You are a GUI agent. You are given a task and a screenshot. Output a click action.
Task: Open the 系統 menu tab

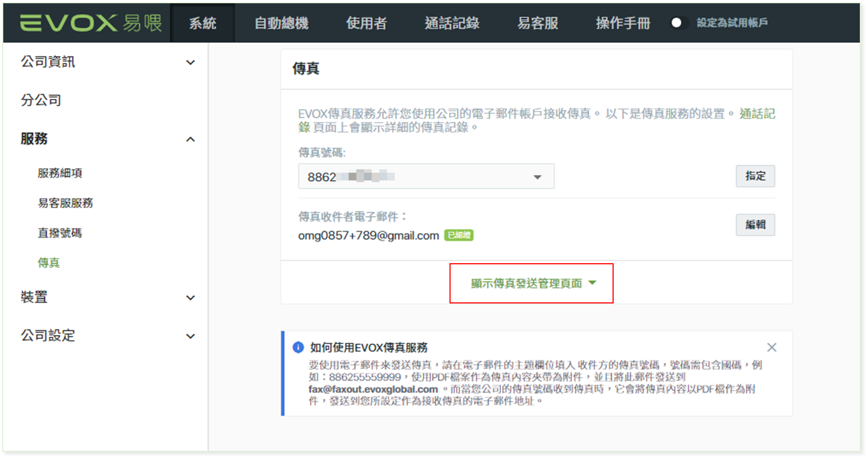[x=202, y=23]
